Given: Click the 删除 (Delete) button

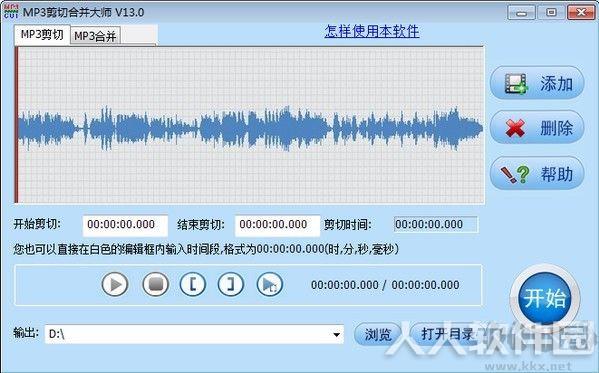Looking at the screenshot, I should pos(537,127).
